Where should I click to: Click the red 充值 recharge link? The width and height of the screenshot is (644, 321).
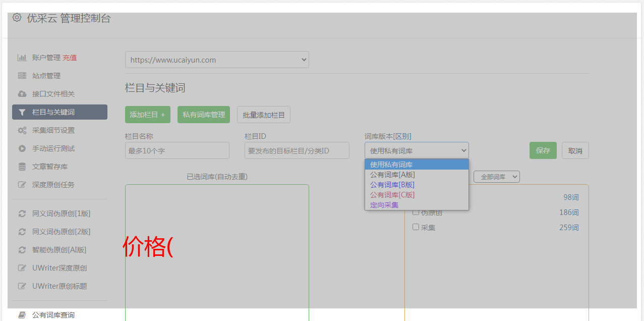(x=70, y=58)
